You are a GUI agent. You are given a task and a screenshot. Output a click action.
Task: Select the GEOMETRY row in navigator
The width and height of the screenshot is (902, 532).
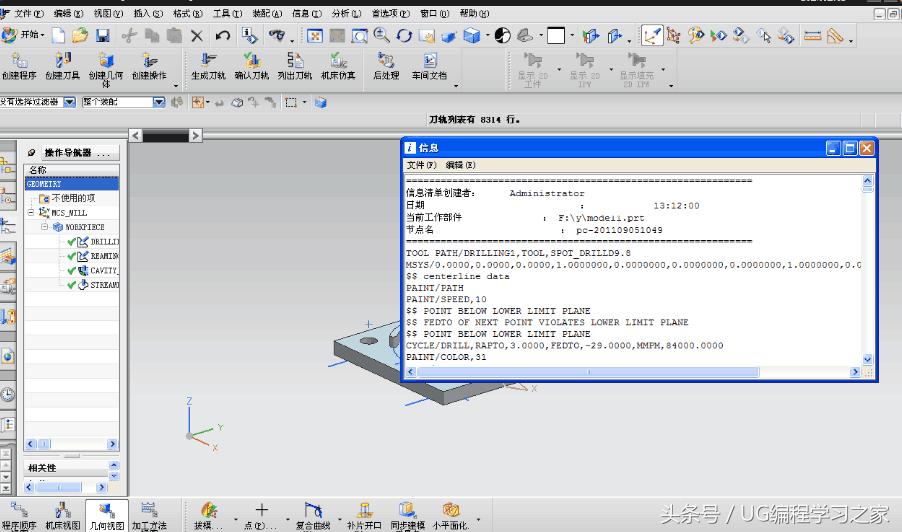[70, 184]
